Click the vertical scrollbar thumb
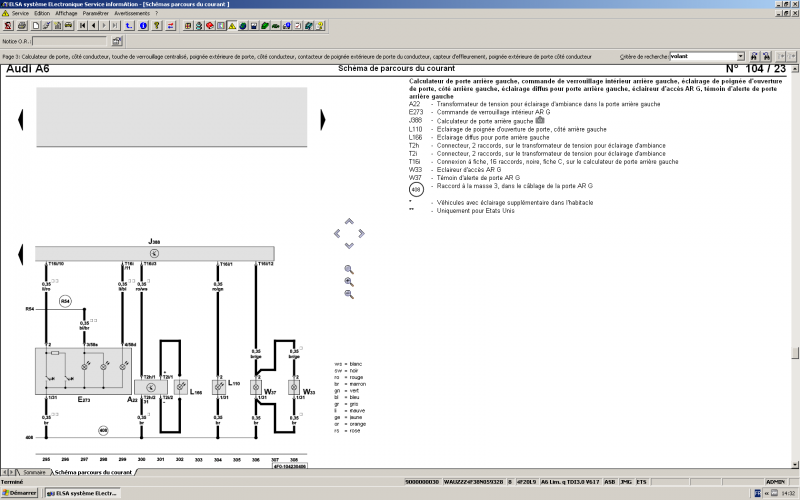Viewport: 800px width, 500px height. [x=795, y=353]
